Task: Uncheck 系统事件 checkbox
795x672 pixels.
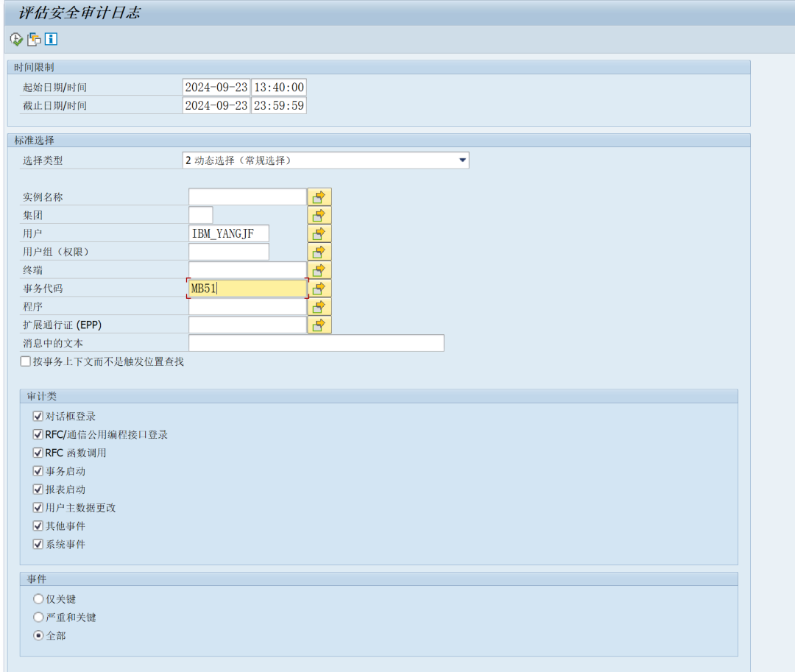Action: point(38,544)
